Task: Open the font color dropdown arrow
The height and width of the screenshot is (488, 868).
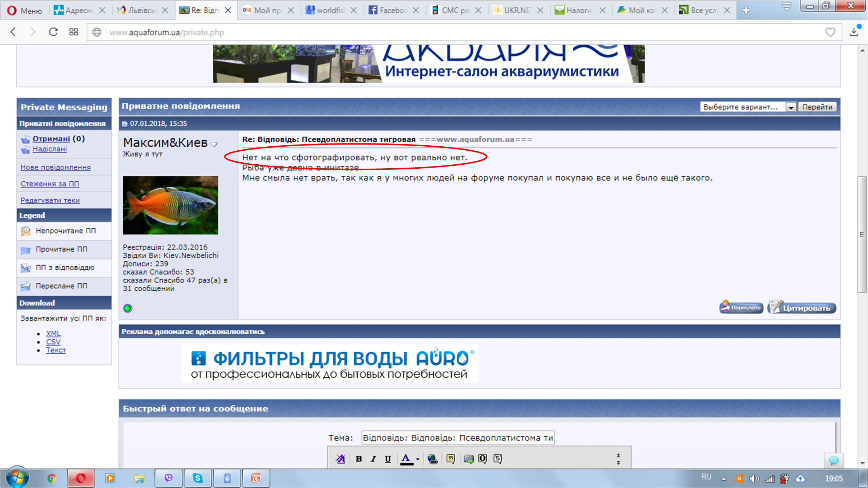Action: (x=418, y=459)
